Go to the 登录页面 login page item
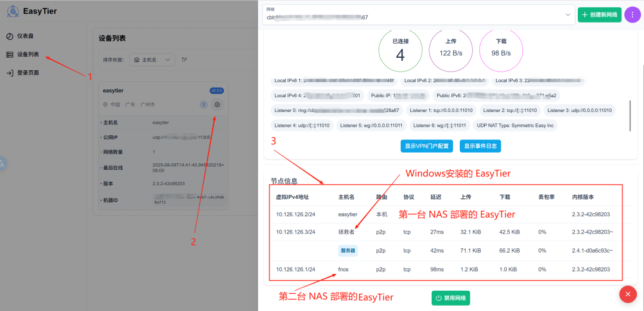 tap(23, 73)
